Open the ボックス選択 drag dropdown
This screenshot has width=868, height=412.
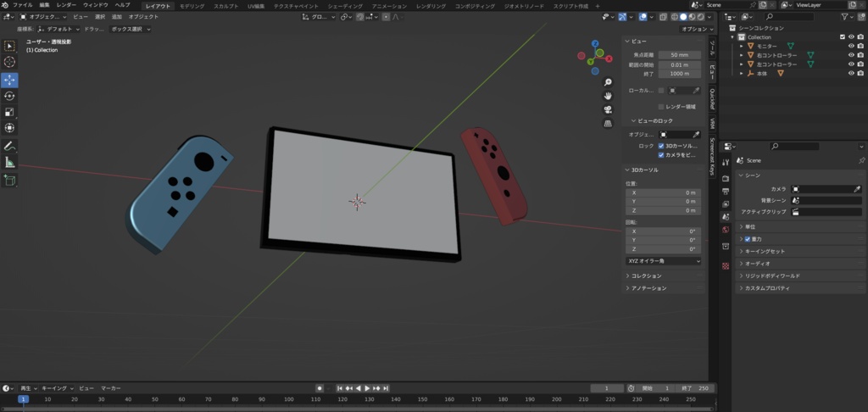[x=130, y=29]
